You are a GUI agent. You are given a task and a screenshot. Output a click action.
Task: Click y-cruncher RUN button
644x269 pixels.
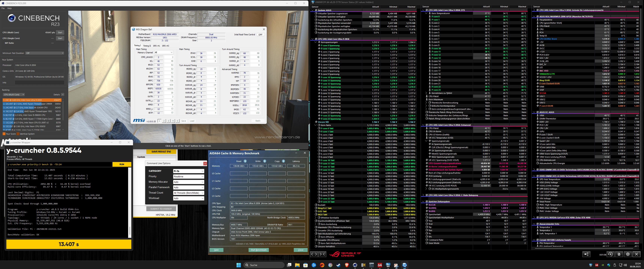[x=122, y=164]
